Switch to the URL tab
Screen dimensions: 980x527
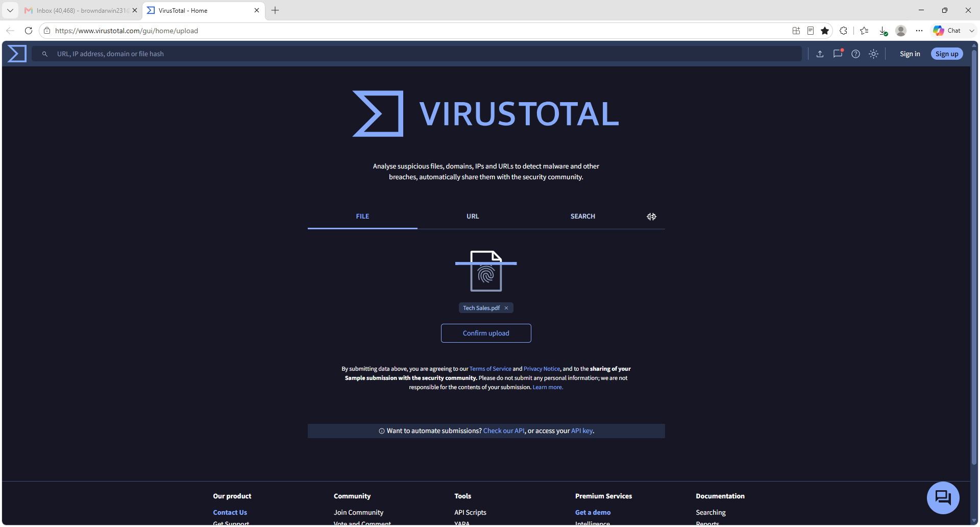tap(473, 217)
